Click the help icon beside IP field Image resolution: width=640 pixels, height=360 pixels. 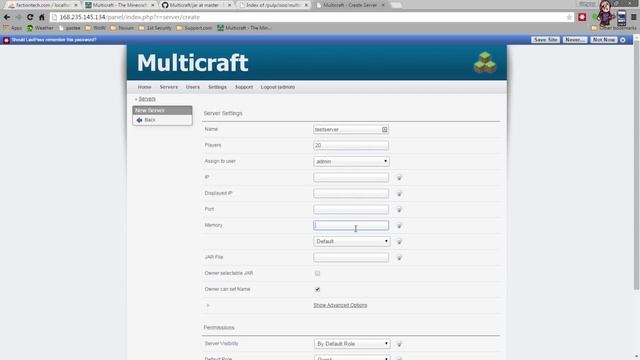coord(399,178)
